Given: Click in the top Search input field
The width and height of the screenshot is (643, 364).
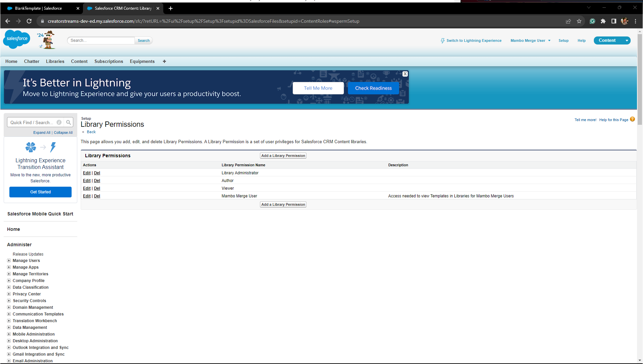Looking at the screenshot, I should point(101,40).
